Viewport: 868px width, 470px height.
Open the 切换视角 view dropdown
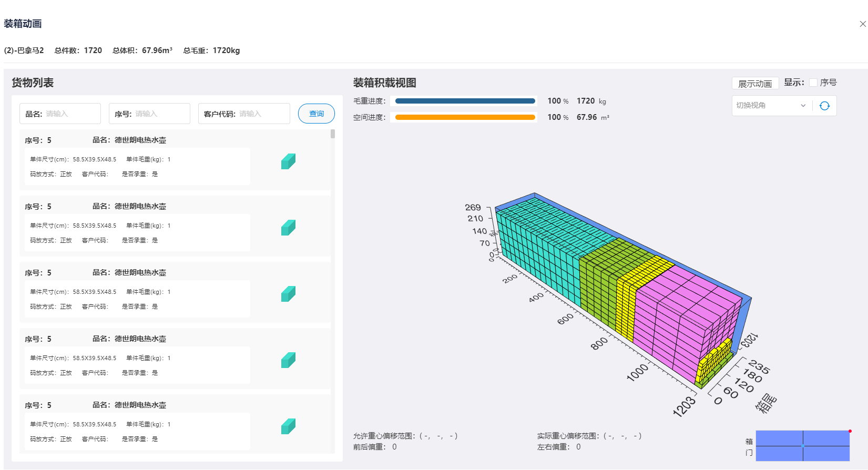click(771, 106)
